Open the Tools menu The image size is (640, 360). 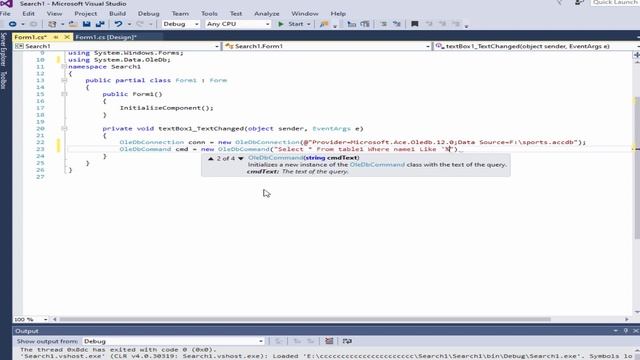209,13
